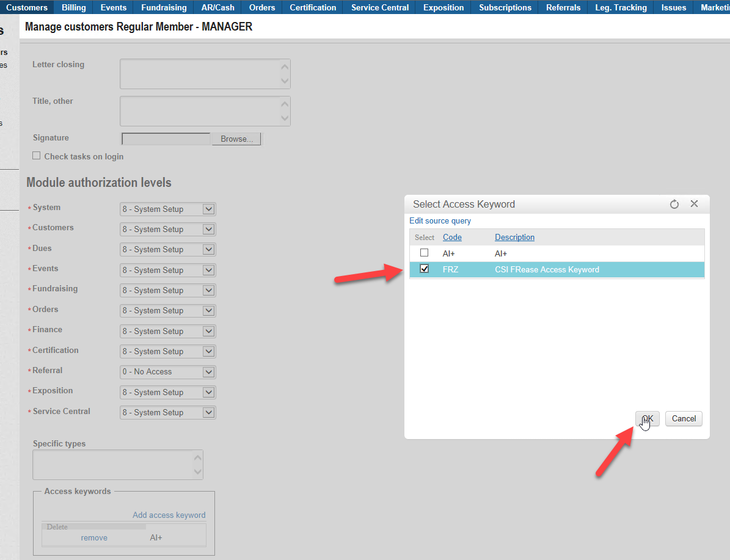Screen dimensions: 730x560
Task: Switch to the Fundraising tab
Action: tap(164, 7)
